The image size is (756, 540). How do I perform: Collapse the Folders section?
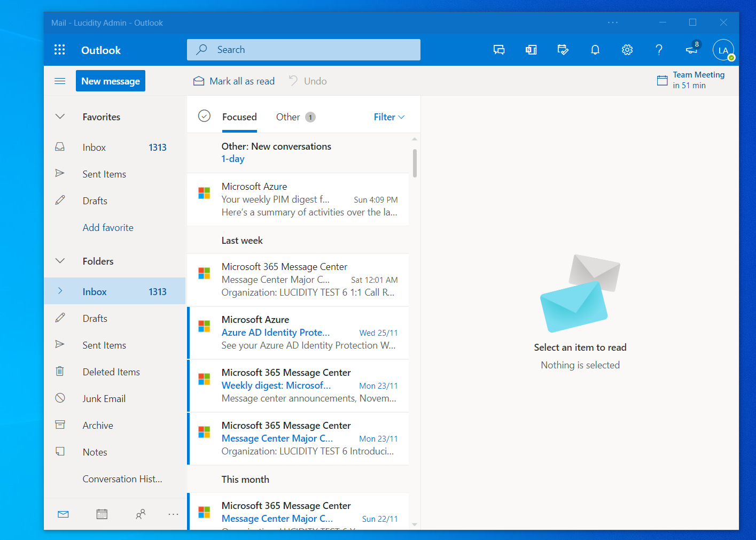(x=60, y=261)
